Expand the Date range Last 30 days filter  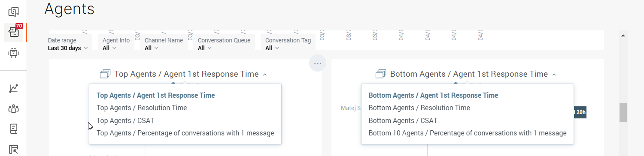[x=68, y=44]
